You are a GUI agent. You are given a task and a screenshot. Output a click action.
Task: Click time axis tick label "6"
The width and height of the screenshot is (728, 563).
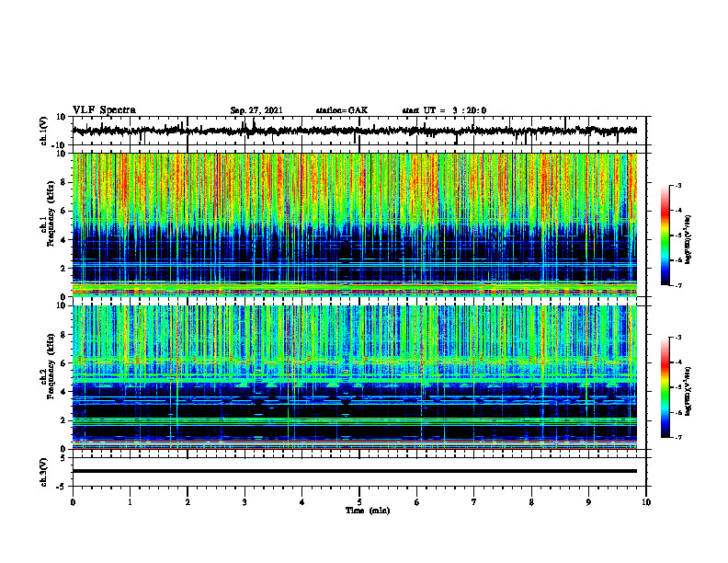[417, 502]
